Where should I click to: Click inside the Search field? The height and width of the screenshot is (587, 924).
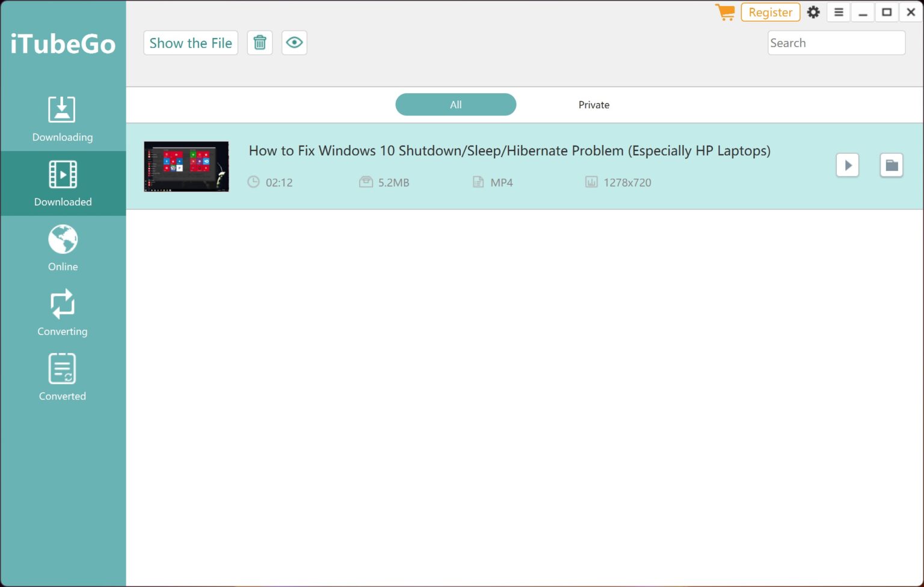[x=836, y=42]
